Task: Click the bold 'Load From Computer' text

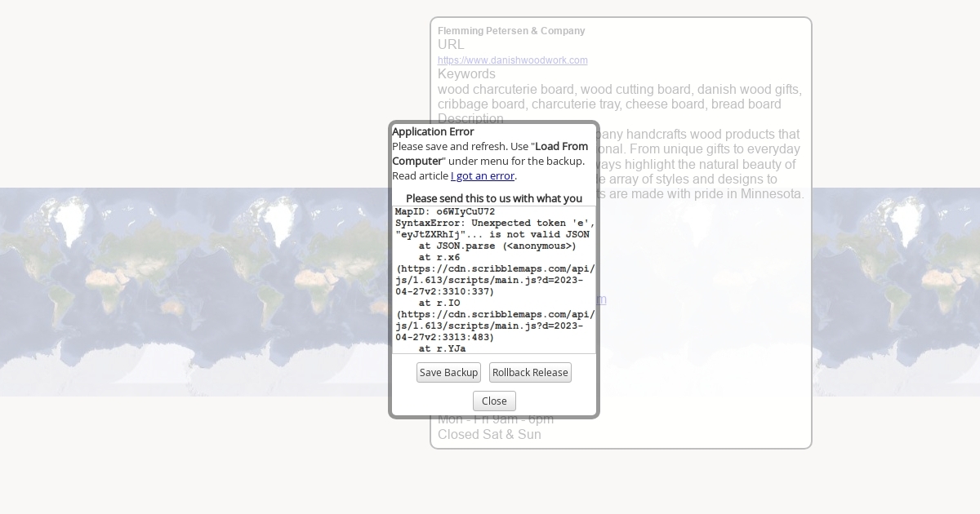Action: point(561,147)
